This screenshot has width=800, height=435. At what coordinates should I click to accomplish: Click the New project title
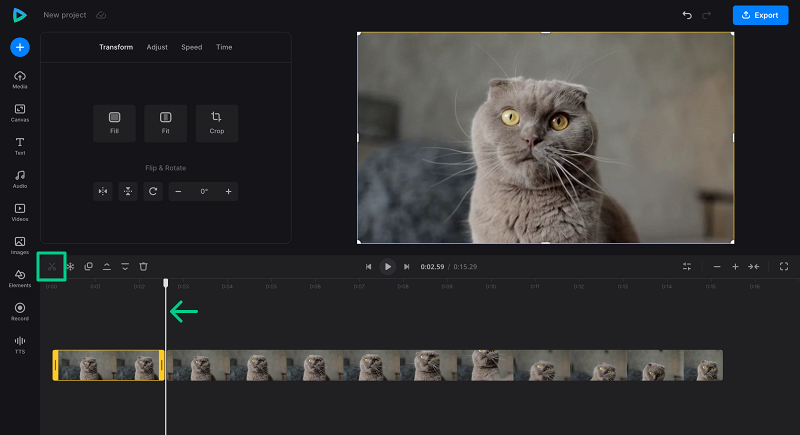[x=65, y=15]
